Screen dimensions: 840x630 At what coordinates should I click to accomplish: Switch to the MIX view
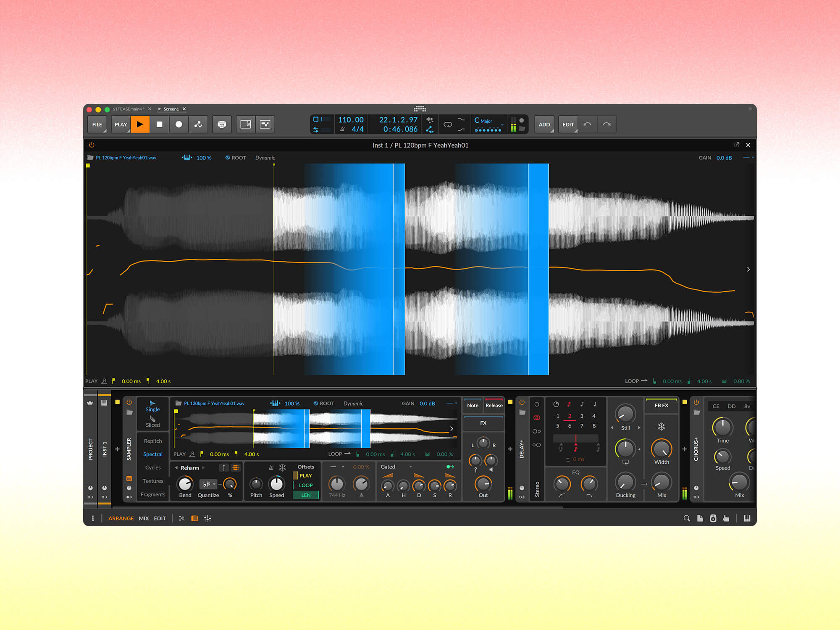[x=144, y=518]
